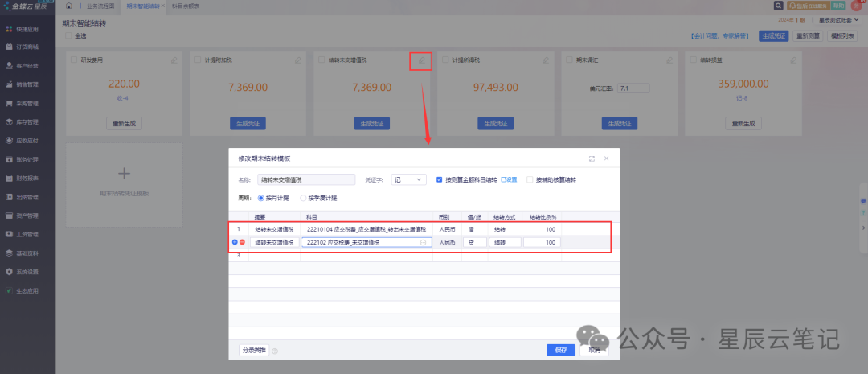Click help question icon beside 分录类推
This screenshot has width=868, height=374.
click(x=275, y=351)
